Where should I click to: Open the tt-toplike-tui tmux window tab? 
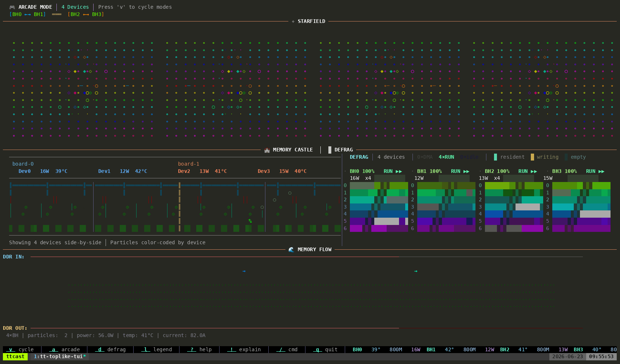(x=60, y=357)
